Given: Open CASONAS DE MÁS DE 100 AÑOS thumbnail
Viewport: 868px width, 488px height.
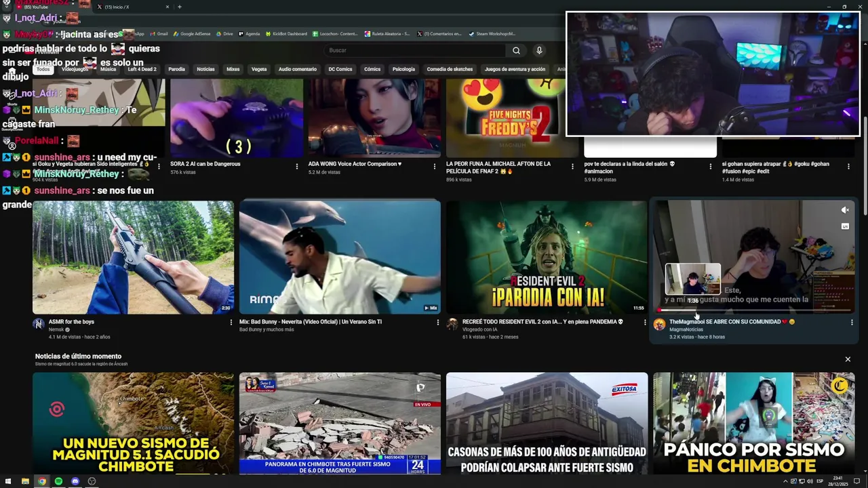Looking at the screenshot, I should click(x=547, y=423).
